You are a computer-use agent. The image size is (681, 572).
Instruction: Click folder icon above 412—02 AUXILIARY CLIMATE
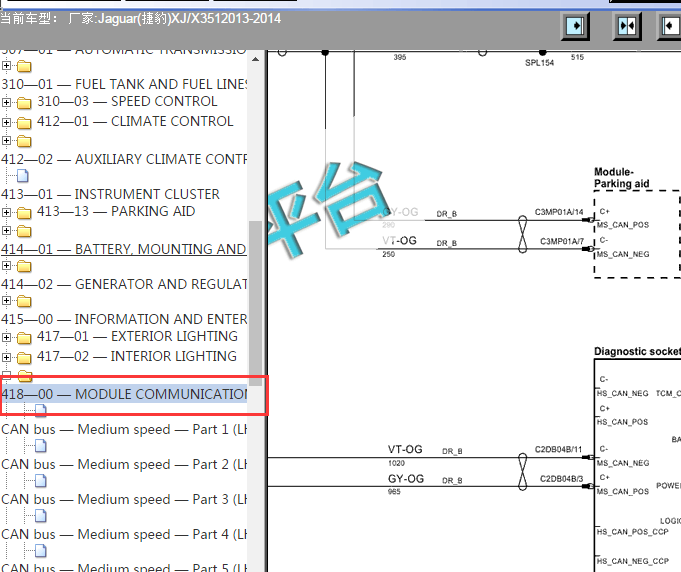pyautogui.click(x=24, y=141)
